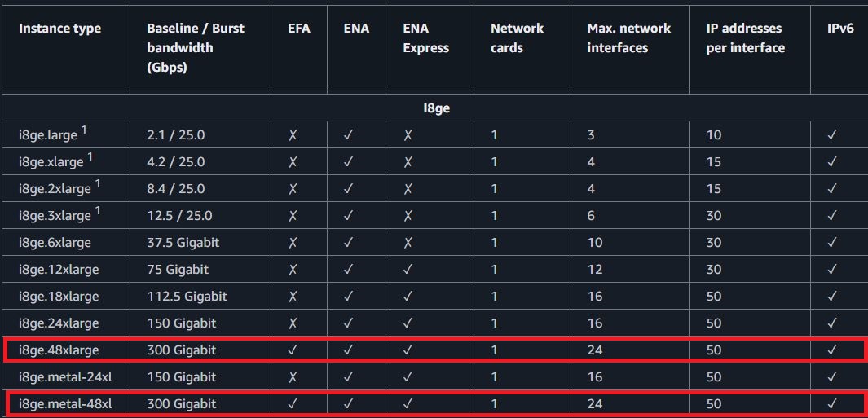Click the EFA checkmark for i8ge.48xlarge

tap(293, 350)
